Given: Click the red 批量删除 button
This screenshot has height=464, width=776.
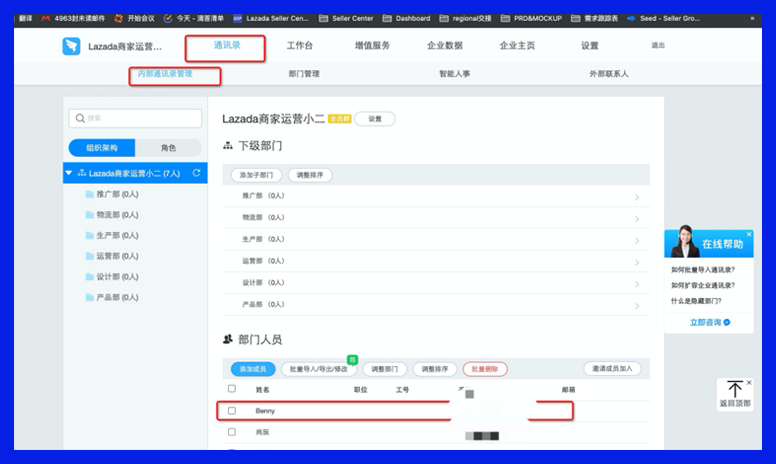Looking at the screenshot, I should coord(485,369).
